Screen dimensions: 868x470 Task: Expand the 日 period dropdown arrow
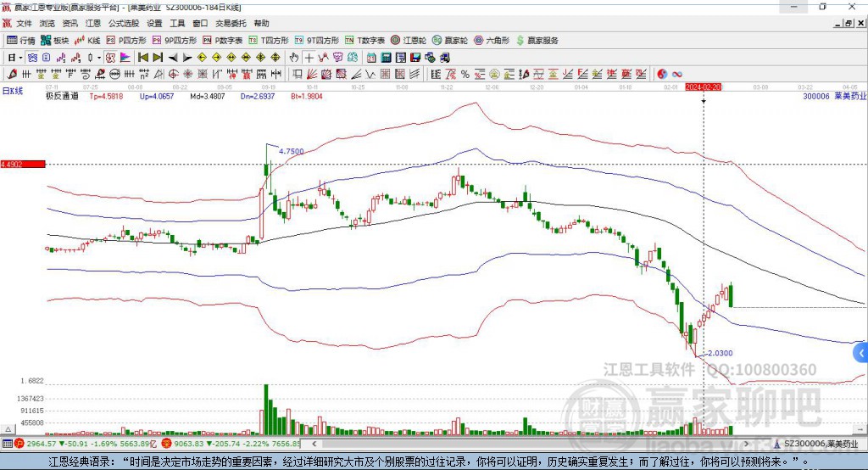pos(20,58)
